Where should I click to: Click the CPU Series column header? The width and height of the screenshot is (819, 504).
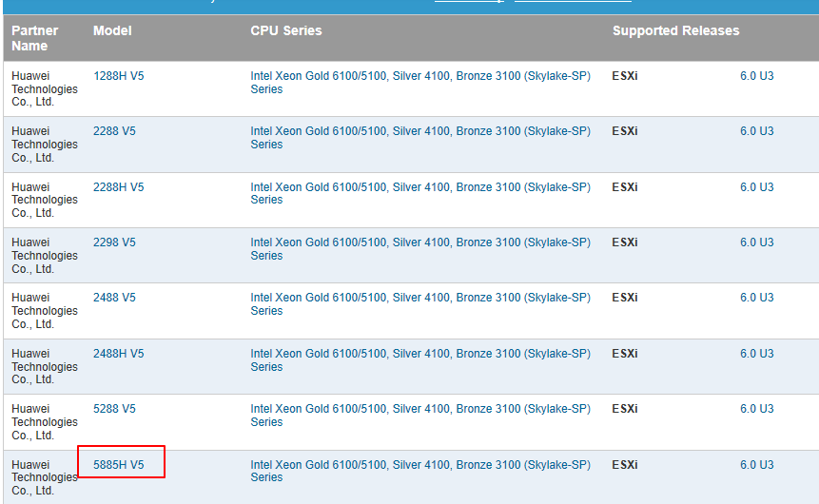coord(286,30)
